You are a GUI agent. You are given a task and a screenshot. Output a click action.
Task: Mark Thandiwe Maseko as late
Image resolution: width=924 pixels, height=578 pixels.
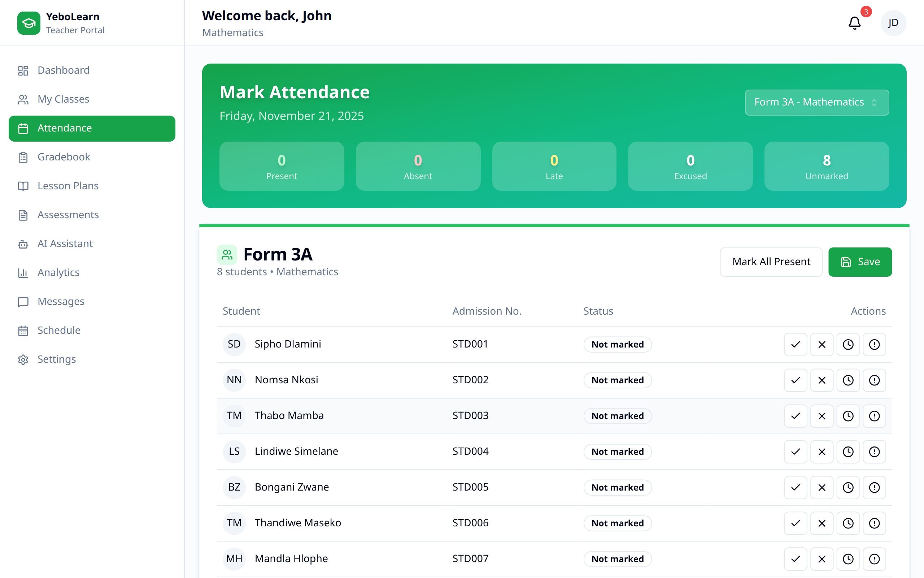click(x=848, y=523)
